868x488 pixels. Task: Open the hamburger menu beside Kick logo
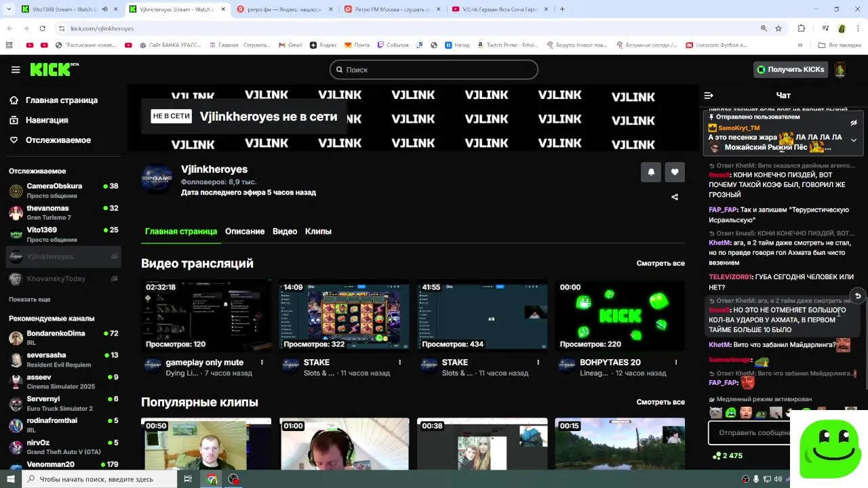pos(16,70)
